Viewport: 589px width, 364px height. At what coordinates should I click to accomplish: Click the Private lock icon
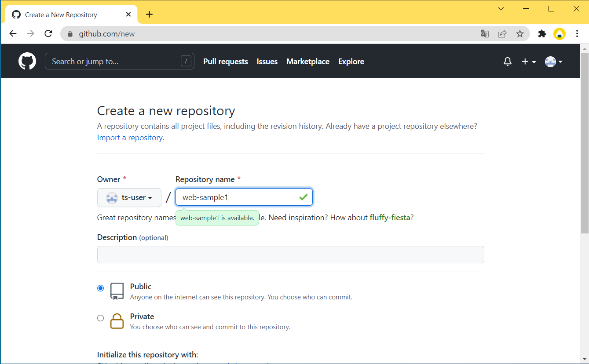tap(117, 321)
